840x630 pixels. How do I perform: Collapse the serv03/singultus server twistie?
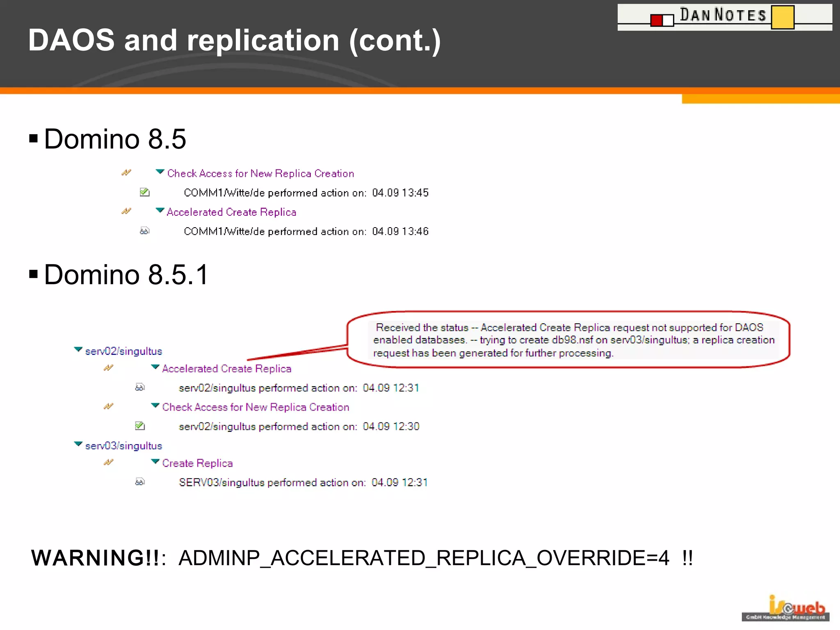coord(78,444)
